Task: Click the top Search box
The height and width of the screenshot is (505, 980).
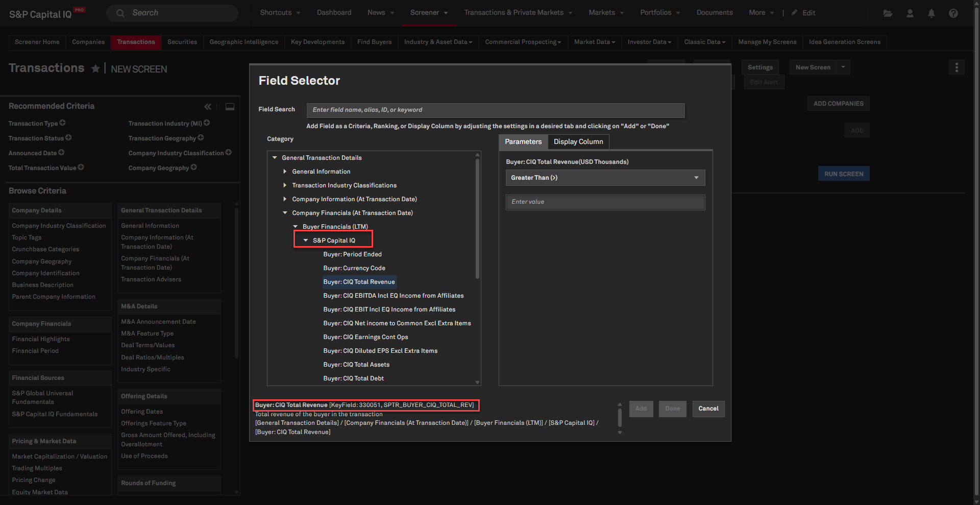Action: pyautogui.click(x=172, y=13)
